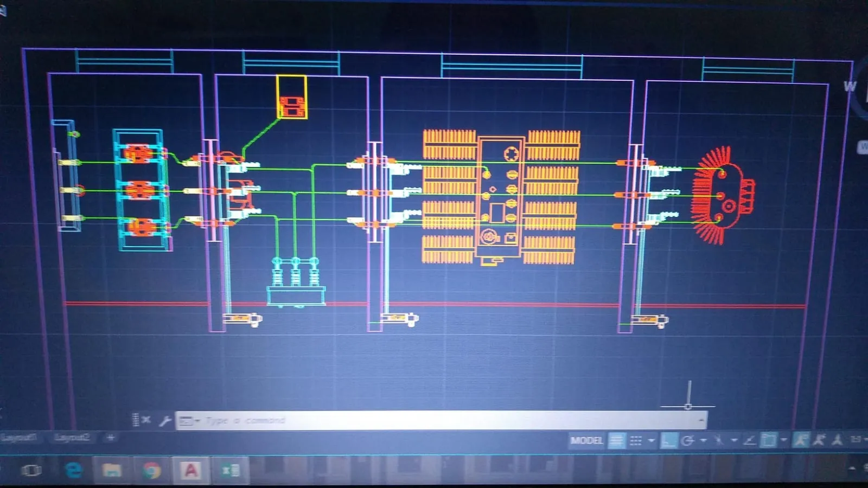This screenshot has height=488, width=868.
Task: Click MODEL space button in status bar
Action: pos(586,440)
